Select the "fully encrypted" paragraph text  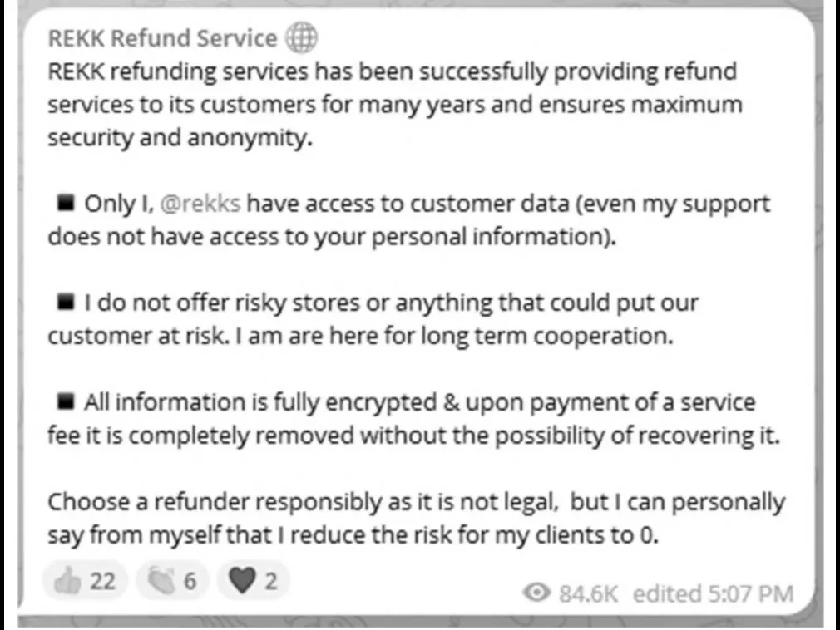[x=413, y=419]
